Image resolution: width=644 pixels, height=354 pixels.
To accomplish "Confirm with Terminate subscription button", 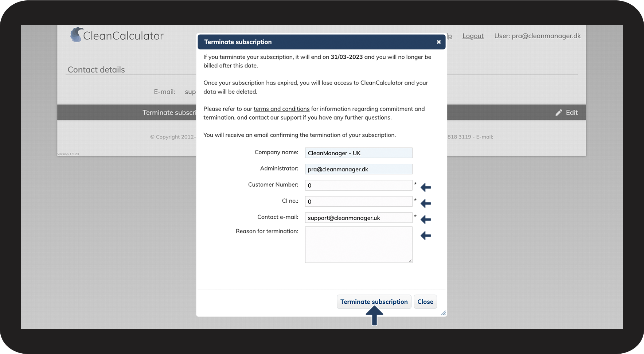I will (x=374, y=302).
